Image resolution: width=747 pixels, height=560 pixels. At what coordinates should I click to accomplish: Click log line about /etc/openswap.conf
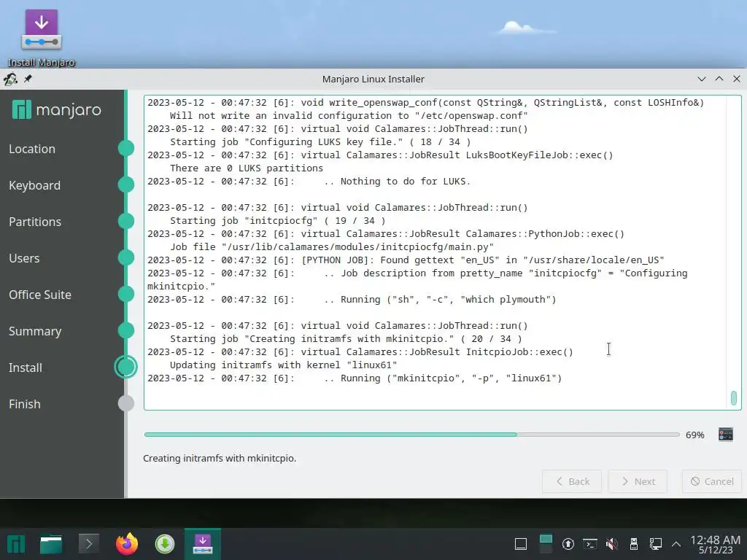click(x=349, y=116)
